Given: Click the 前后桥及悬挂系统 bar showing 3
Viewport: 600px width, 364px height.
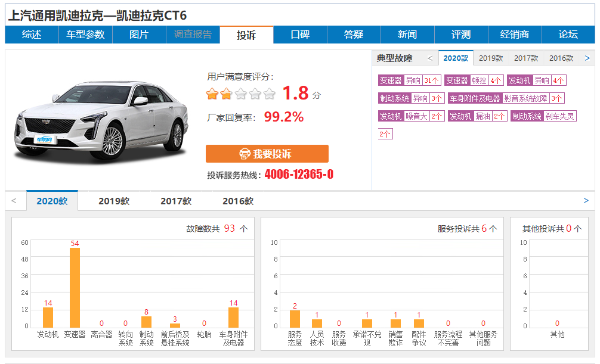Looking at the screenshot, I should coord(175,325).
